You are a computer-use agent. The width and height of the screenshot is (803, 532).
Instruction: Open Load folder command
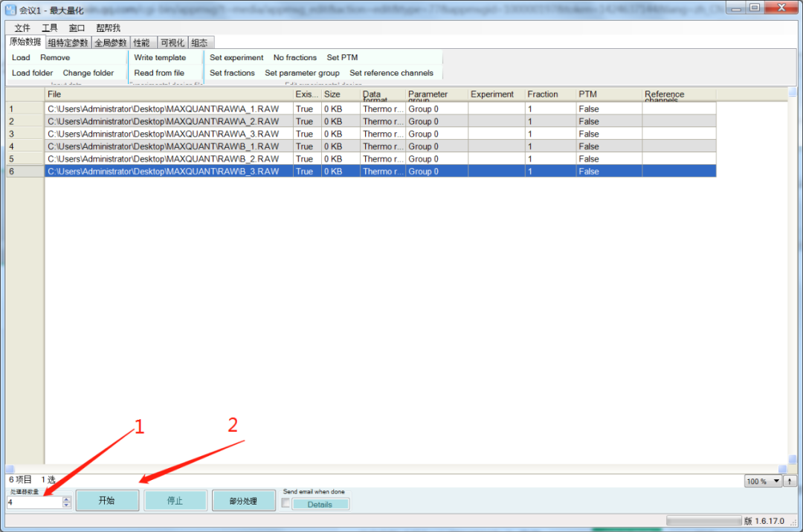coord(32,73)
